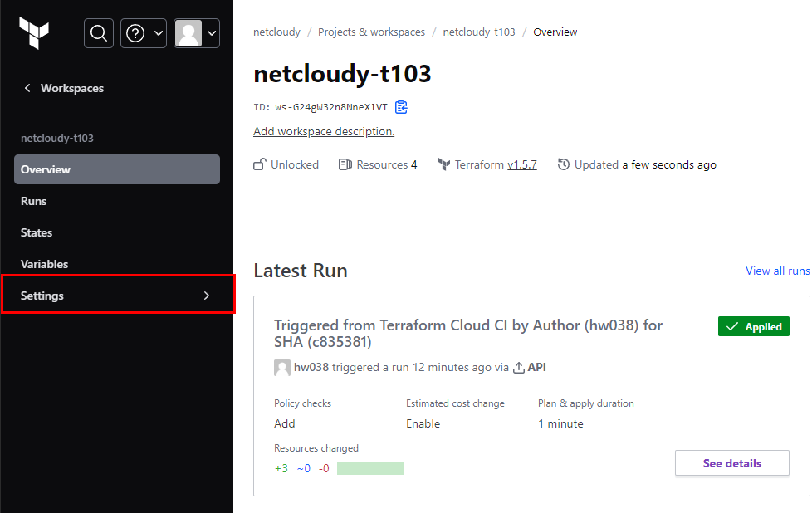
Task: Click netcloudy breadcrumb link
Action: 276,32
